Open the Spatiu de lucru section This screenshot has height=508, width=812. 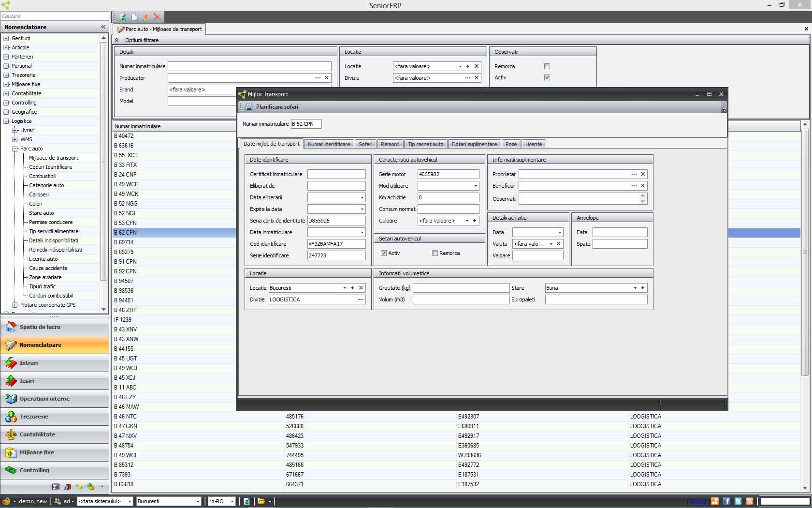coord(55,327)
